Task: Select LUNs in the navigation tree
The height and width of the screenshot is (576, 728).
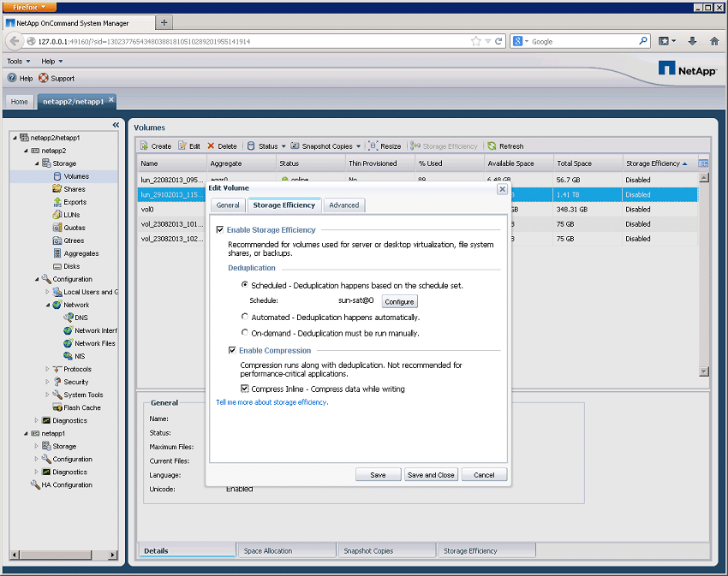Action: 71,215
